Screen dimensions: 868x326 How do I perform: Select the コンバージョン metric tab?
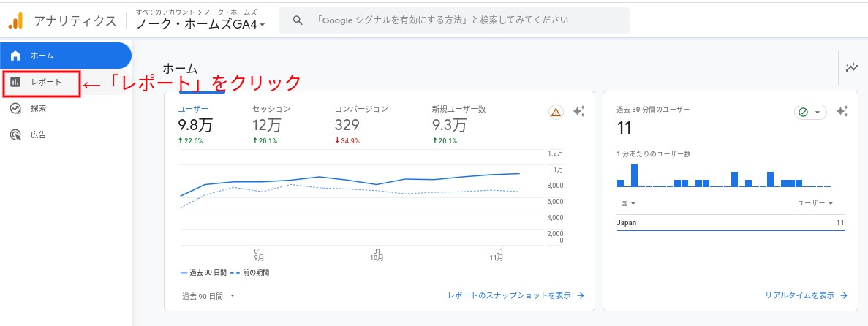pos(361,118)
